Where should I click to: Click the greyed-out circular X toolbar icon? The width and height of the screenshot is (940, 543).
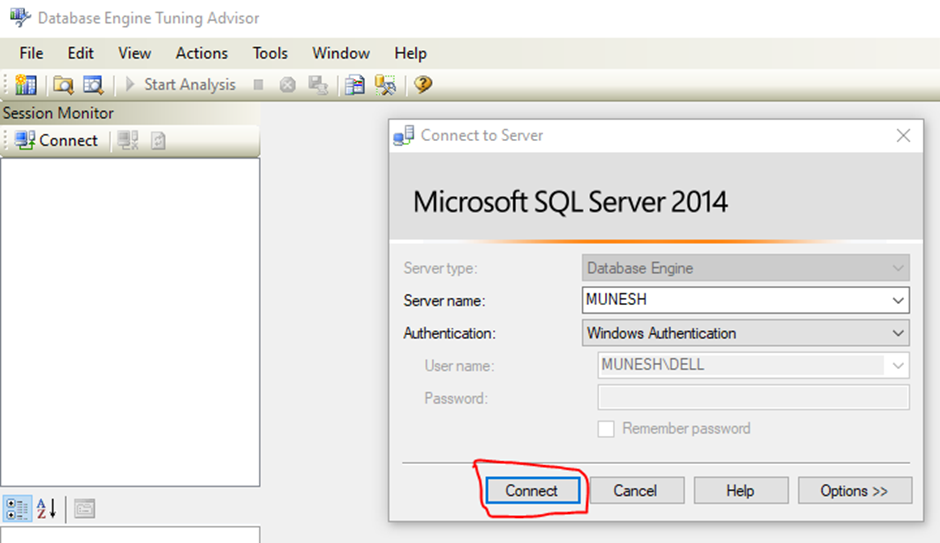pos(288,85)
